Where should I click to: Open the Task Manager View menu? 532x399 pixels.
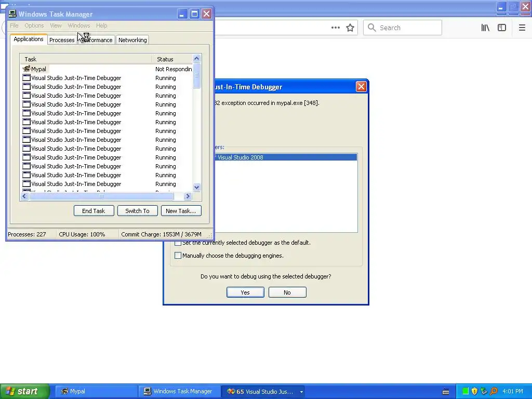(x=56, y=25)
